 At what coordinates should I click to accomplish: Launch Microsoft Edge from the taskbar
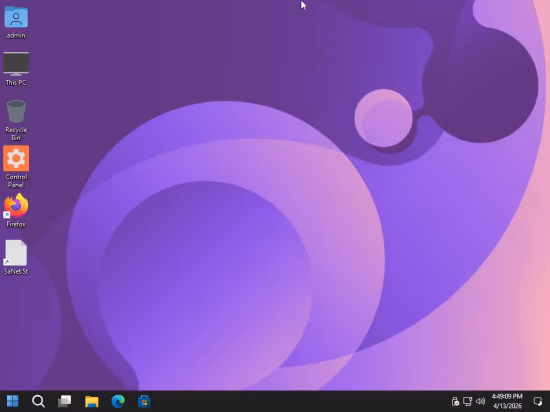click(118, 401)
